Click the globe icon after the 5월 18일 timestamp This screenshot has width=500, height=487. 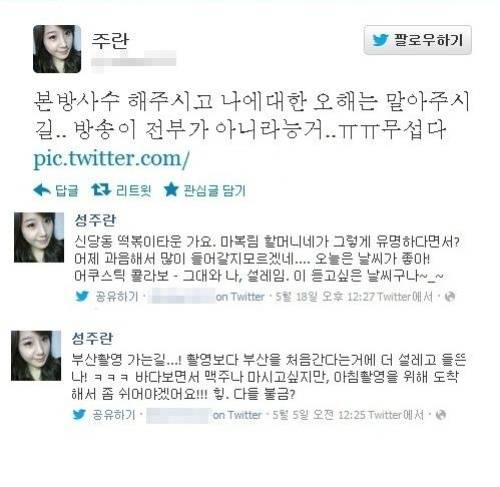coord(450,296)
